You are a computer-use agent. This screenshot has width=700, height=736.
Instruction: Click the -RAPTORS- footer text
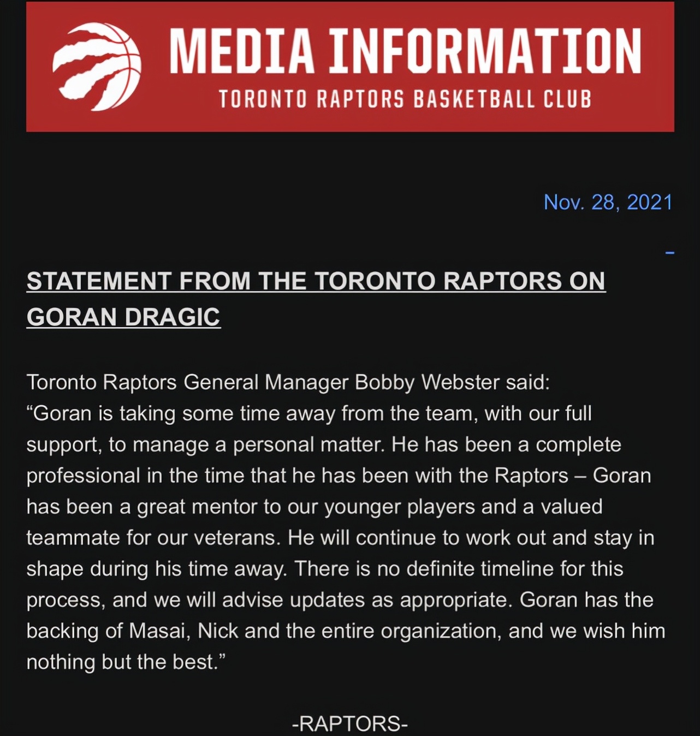pos(350,723)
